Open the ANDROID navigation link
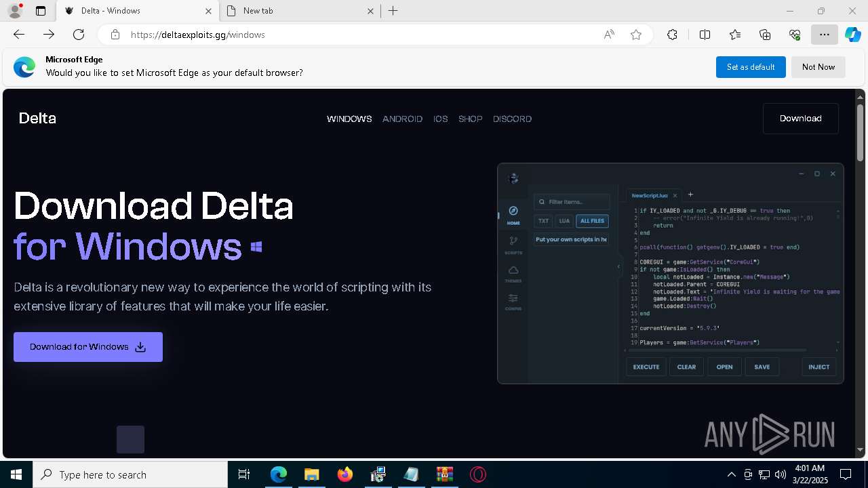 click(x=402, y=119)
